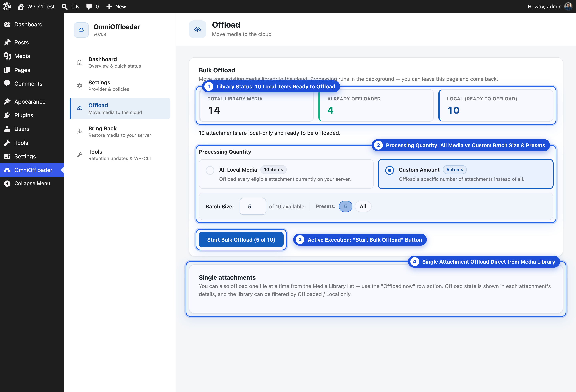Screen dimensions: 576x392
Task: Click '10 attachments are local-only' status text
Action: (269, 133)
